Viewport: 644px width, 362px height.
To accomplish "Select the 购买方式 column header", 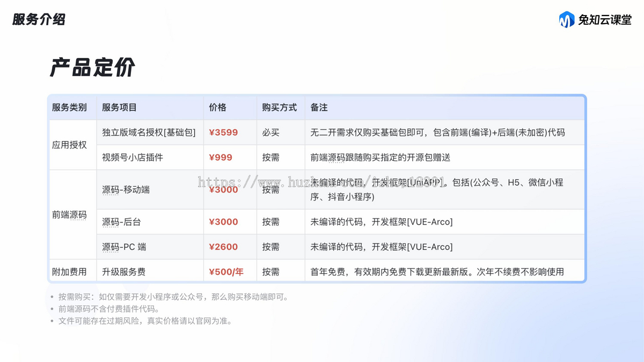I will (x=280, y=107).
